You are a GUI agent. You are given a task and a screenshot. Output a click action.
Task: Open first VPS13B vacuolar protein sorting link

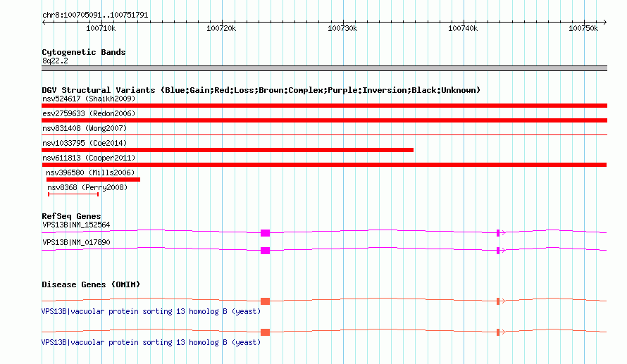tap(151, 311)
